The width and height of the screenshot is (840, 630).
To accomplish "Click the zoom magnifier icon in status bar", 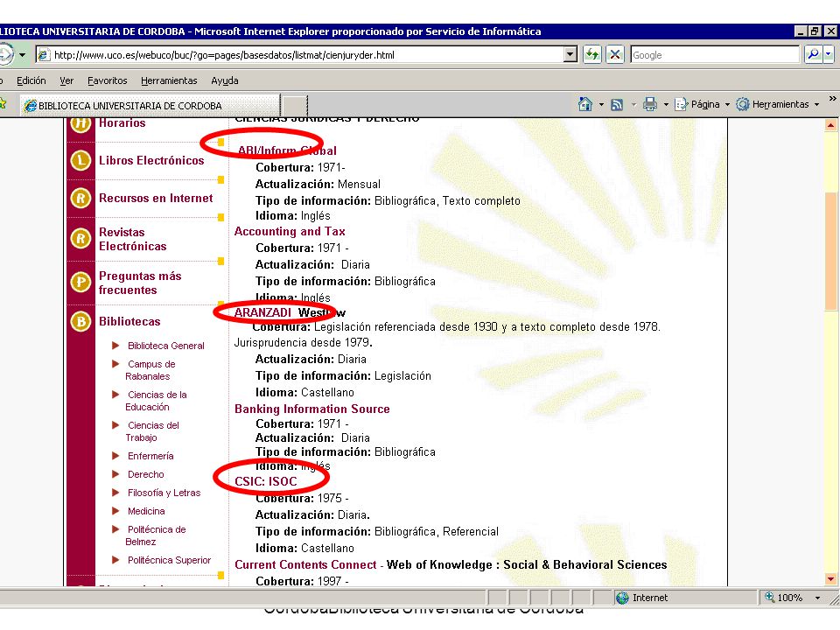I will click(770, 597).
